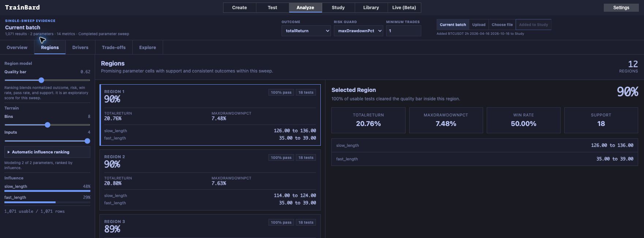Click the 12 REGIONS counter
The width and height of the screenshot is (644, 238).
coord(629,67)
